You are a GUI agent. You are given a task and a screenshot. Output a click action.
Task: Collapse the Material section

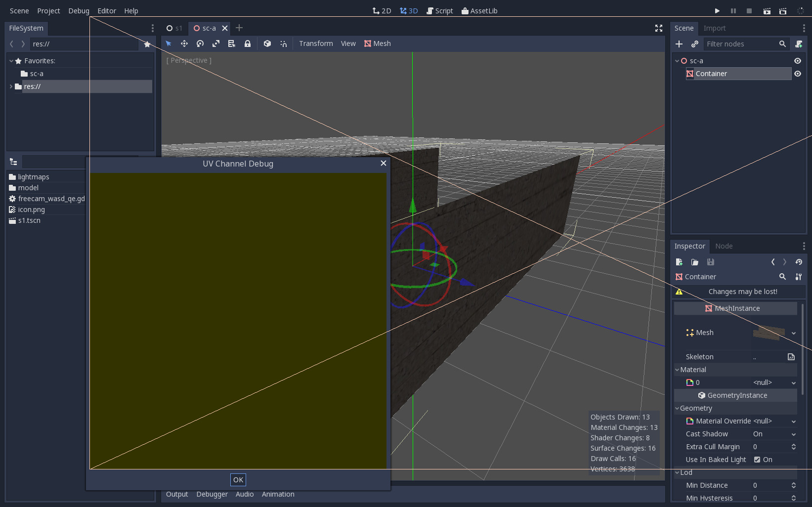tap(677, 370)
